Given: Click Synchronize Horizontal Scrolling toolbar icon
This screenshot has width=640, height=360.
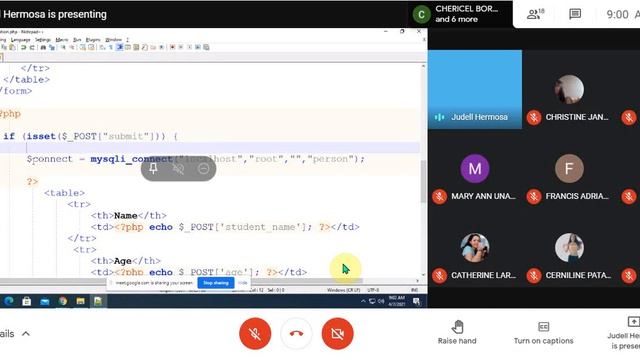Looking at the screenshot, I should click(x=91, y=47).
